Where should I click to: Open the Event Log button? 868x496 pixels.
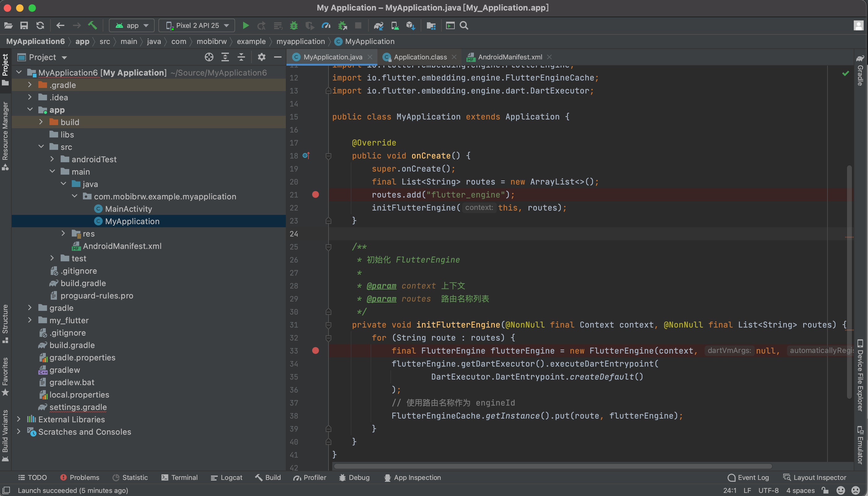point(748,478)
